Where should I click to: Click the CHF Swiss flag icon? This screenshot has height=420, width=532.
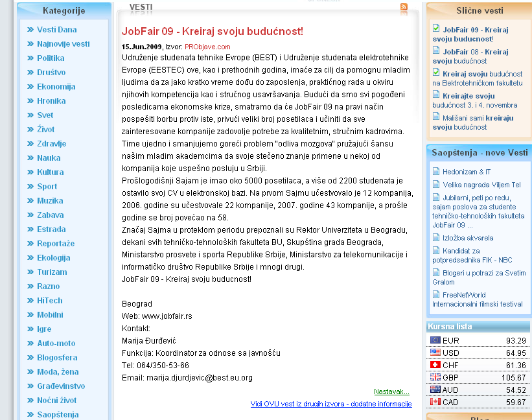[x=435, y=365]
